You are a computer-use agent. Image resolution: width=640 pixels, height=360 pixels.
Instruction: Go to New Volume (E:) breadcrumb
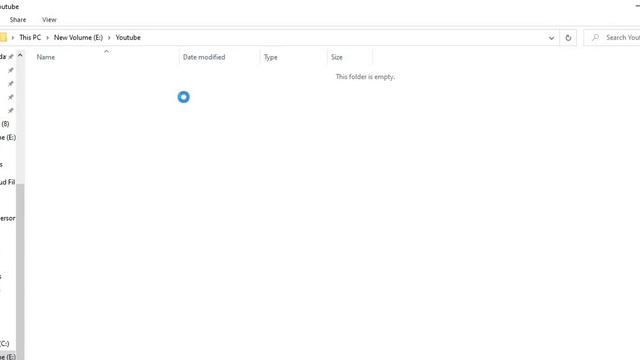pyautogui.click(x=78, y=38)
